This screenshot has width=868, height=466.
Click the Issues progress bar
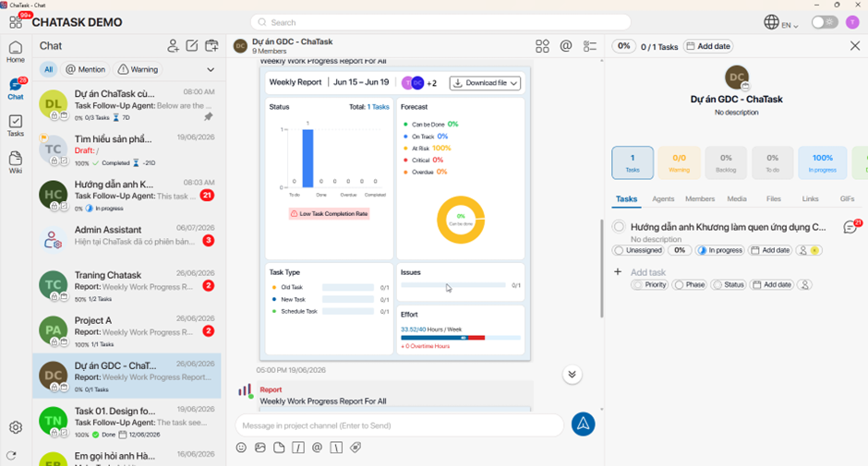(452, 285)
